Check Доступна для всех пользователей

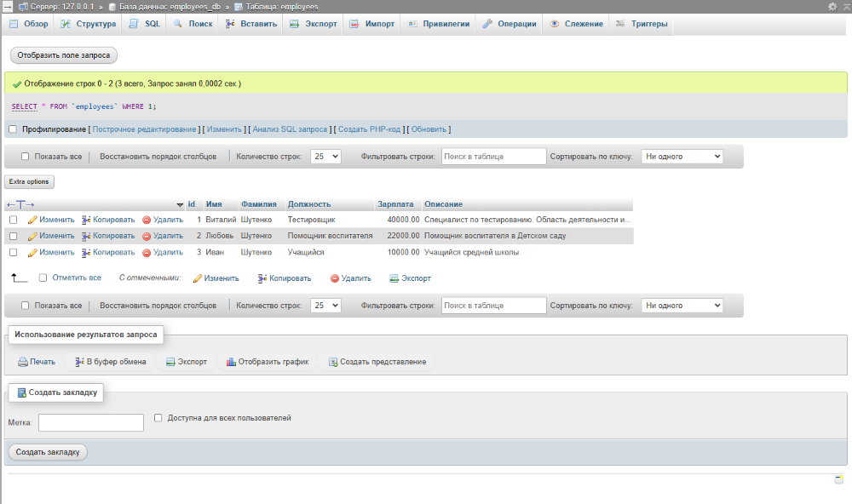158,417
